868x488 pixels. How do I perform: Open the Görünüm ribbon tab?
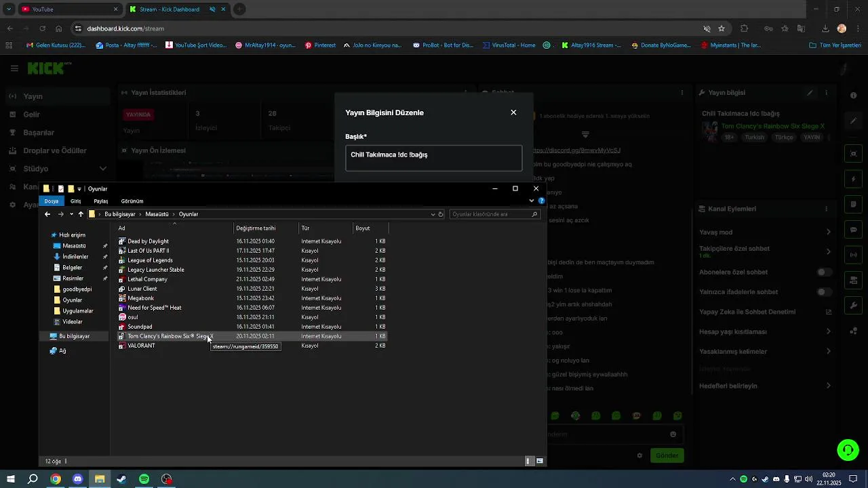point(132,201)
